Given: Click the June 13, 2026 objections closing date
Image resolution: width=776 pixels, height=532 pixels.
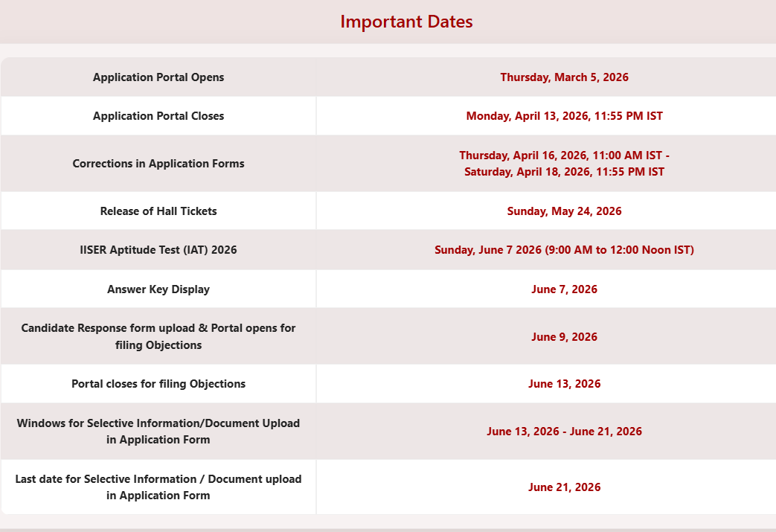Looking at the screenshot, I should point(564,383).
